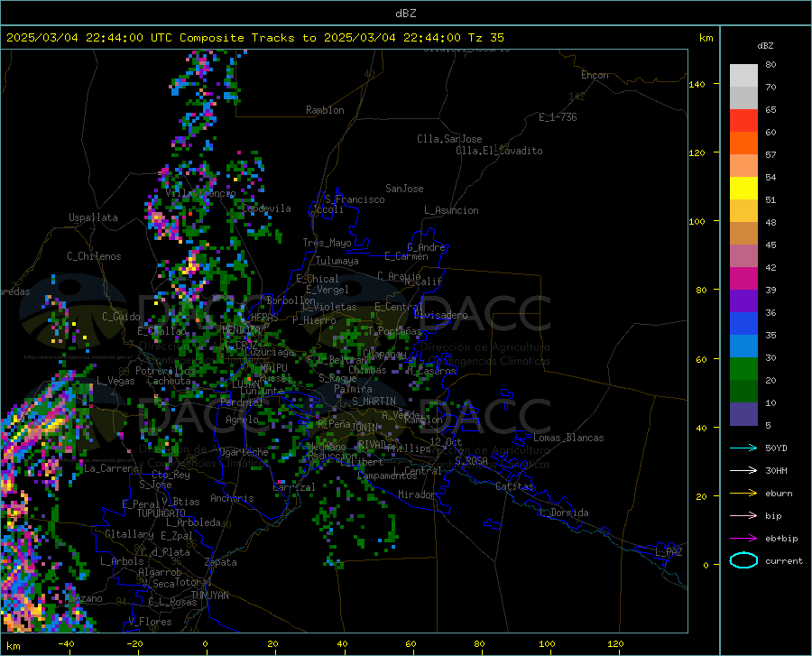Click the Tulumaya map label
This screenshot has height=656, width=812.
[337, 261]
